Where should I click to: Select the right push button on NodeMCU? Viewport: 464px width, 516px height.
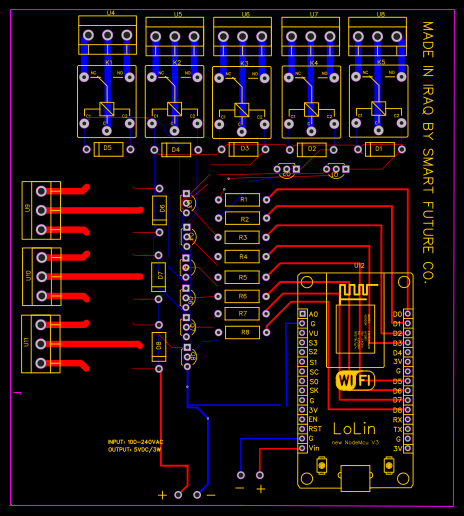point(389,465)
